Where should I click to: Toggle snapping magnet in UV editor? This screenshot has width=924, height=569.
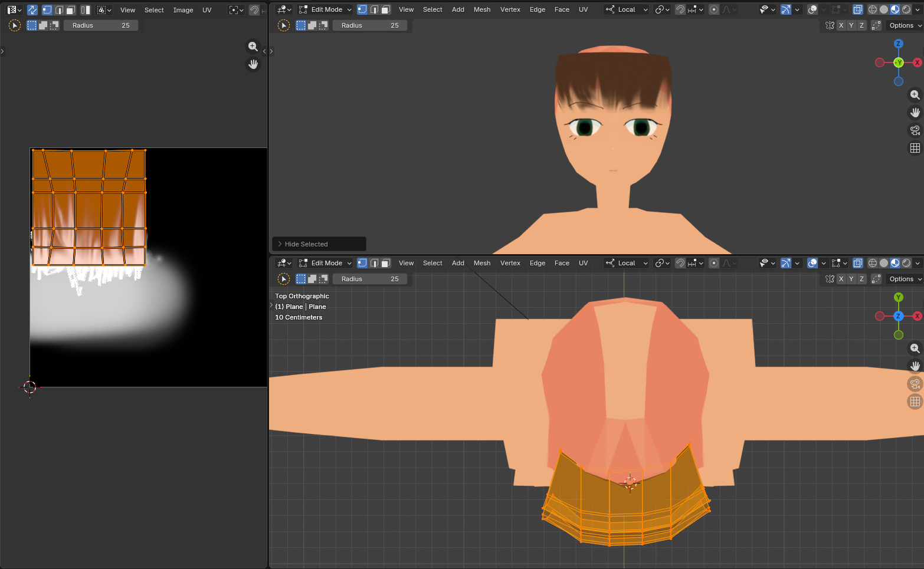coord(254,9)
